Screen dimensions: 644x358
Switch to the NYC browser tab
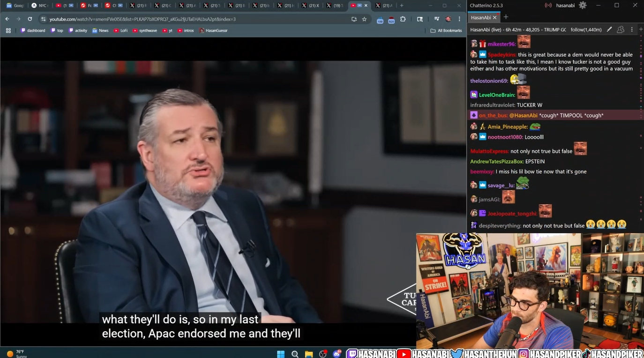40,6
